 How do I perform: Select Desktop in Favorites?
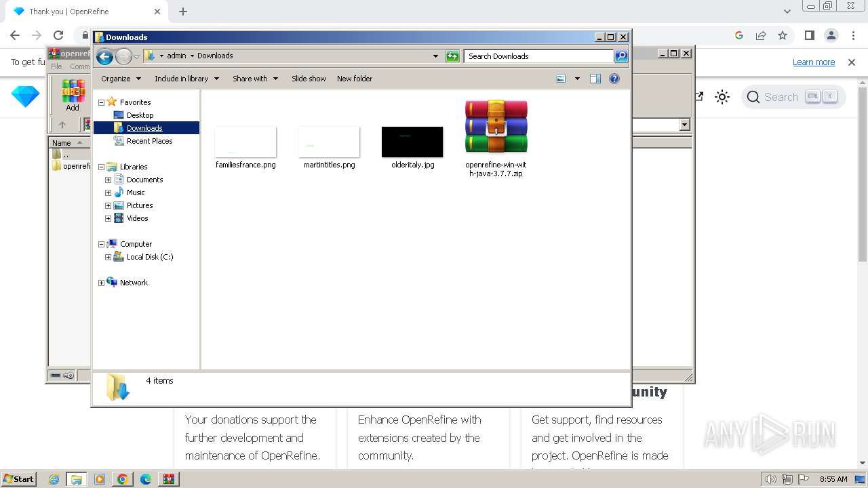click(140, 115)
